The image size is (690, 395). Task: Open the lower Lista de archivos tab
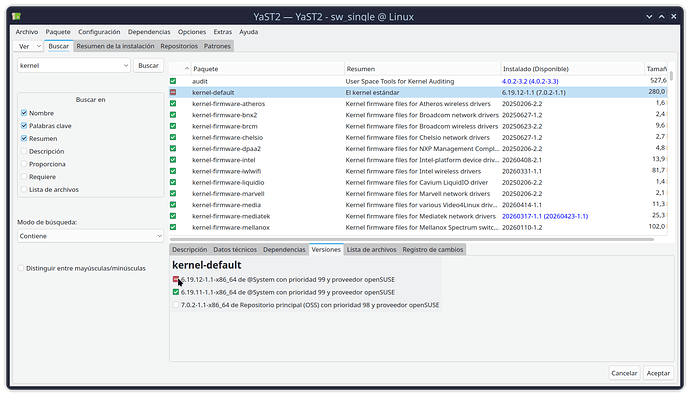click(371, 249)
